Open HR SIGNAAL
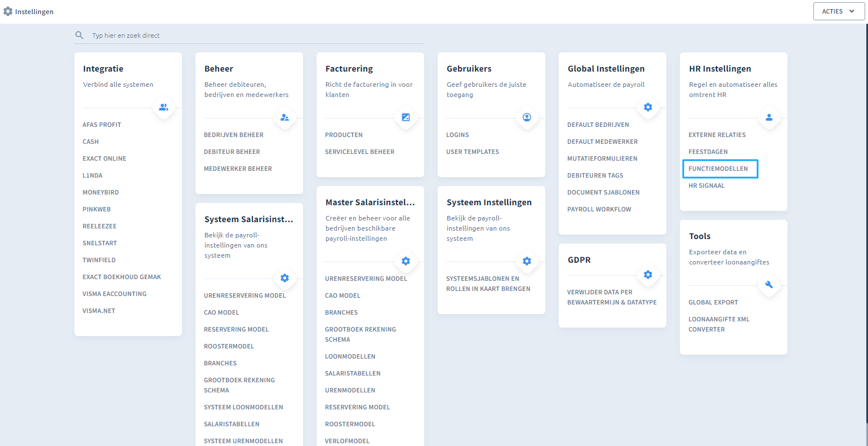868x446 pixels. 706,186
